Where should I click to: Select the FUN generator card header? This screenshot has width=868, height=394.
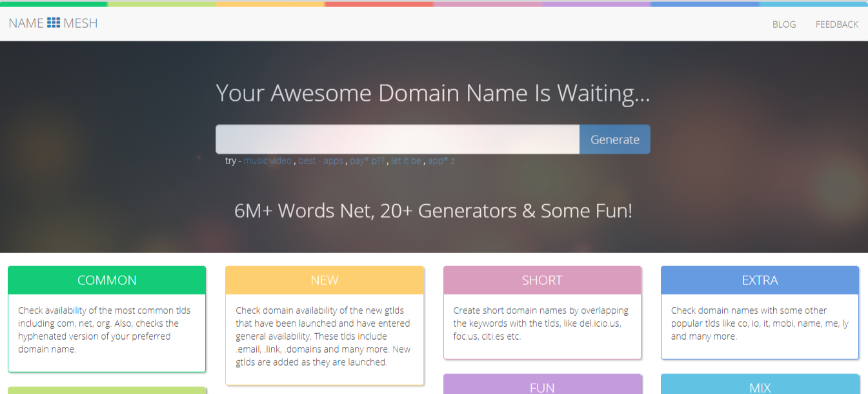[x=542, y=384]
